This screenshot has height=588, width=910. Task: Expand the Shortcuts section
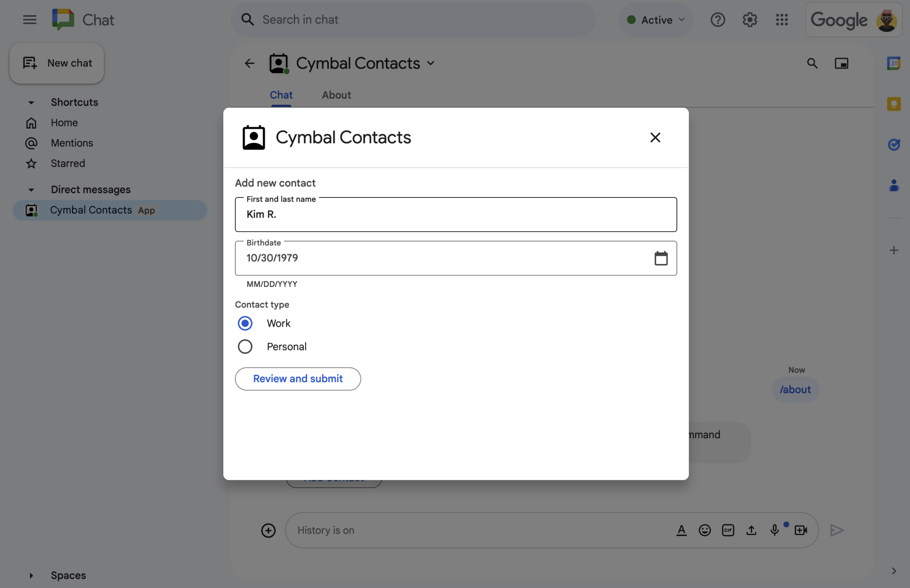pos(30,102)
